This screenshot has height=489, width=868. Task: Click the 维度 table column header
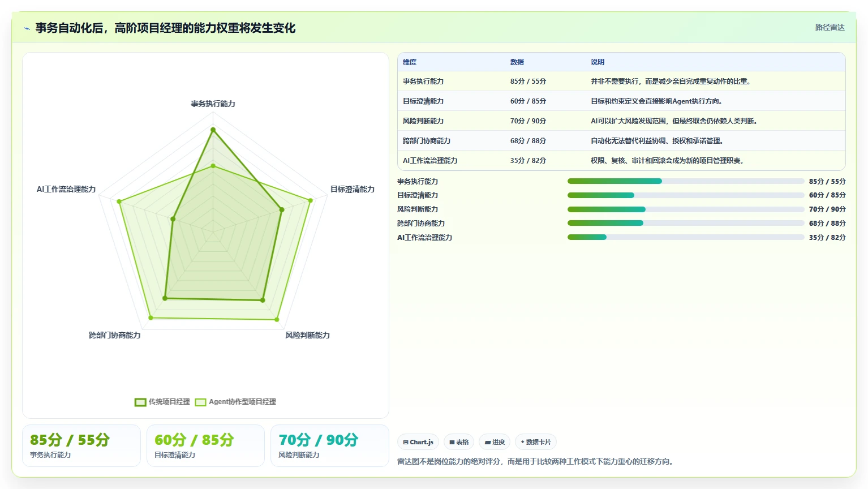tap(410, 62)
